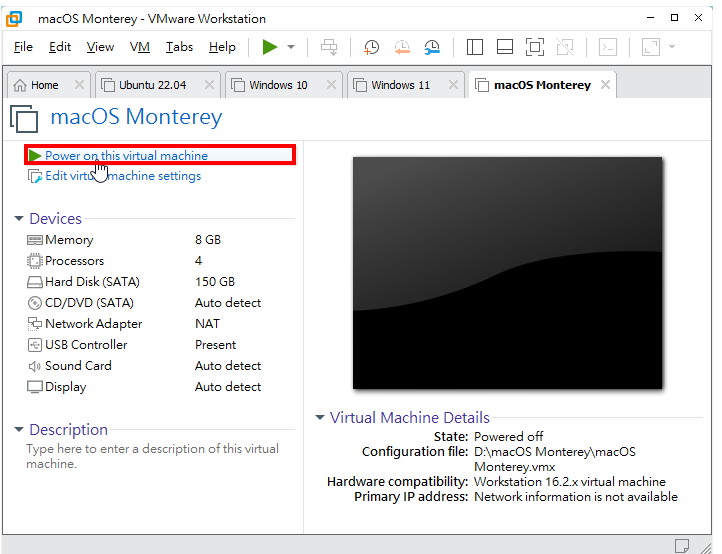Image resolution: width=722 pixels, height=554 pixels.
Task: Click the USB Controller icon
Action: coord(35,345)
